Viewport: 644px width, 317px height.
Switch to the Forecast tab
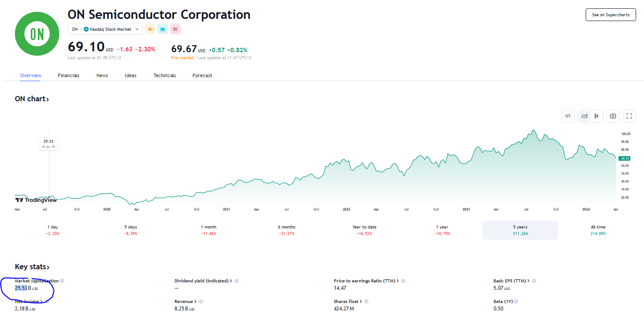point(202,75)
